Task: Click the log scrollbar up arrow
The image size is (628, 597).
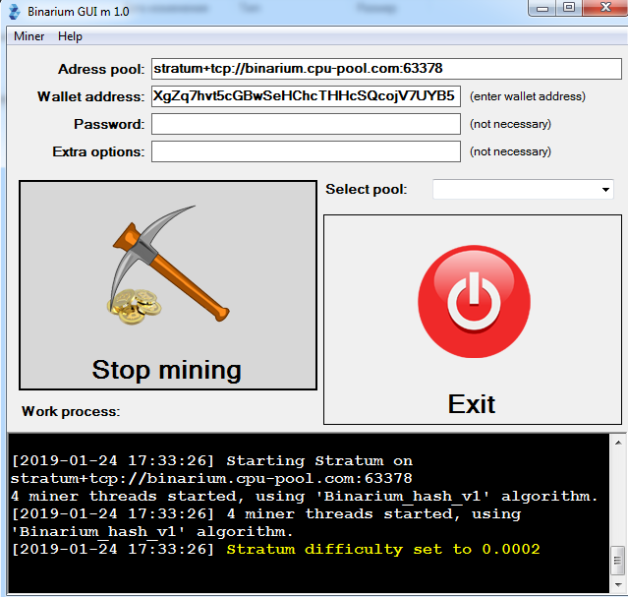Action: pyautogui.click(x=618, y=442)
